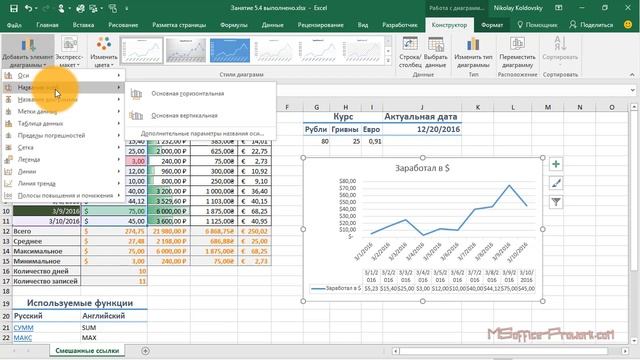Open Add Chart Element button
Viewport: 640px width, 360px height.
pos(27,52)
